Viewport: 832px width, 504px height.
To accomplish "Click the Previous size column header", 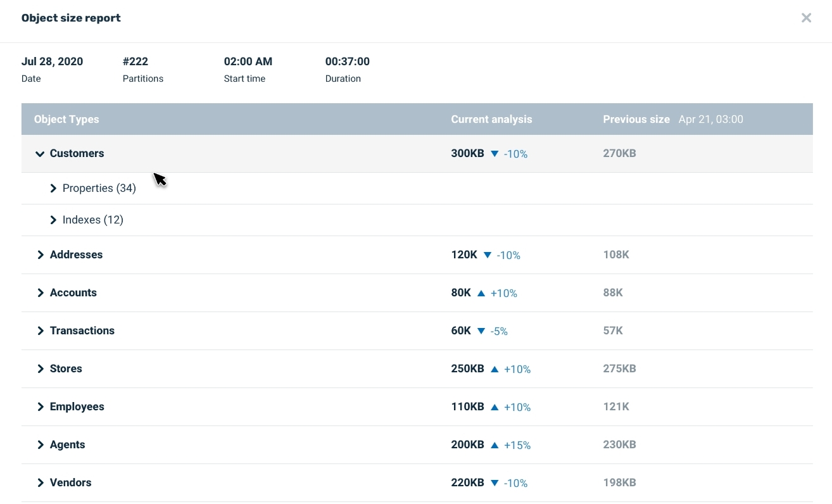I will [636, 119].
